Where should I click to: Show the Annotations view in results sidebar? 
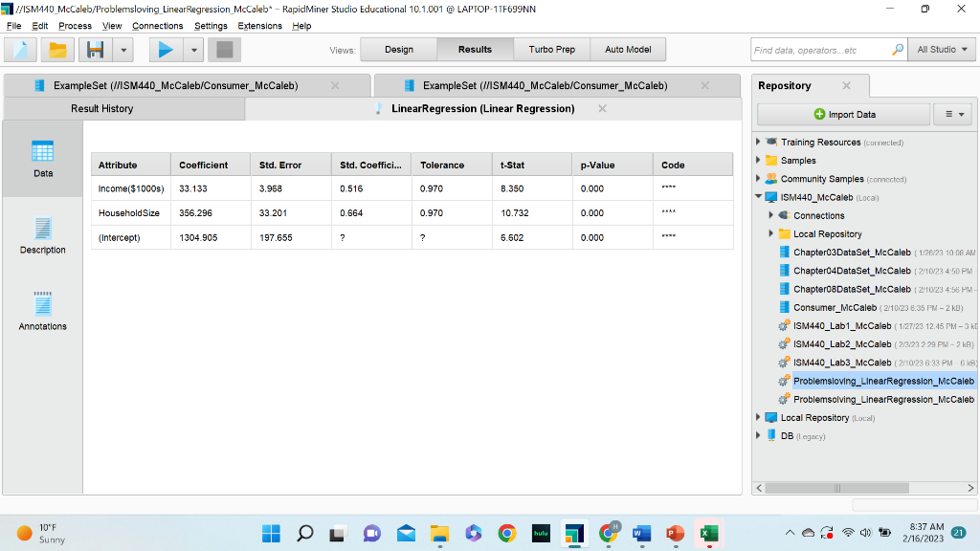(x=42, y=312)
